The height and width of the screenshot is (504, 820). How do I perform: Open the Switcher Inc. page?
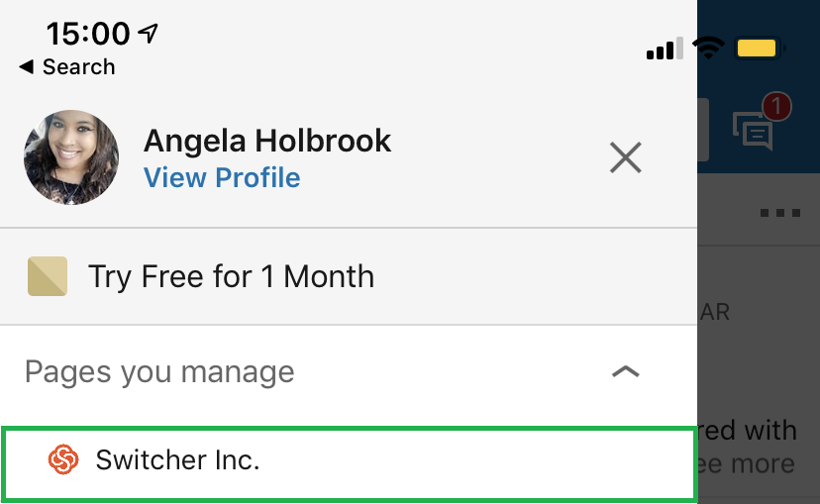click(x=178, y=459)
